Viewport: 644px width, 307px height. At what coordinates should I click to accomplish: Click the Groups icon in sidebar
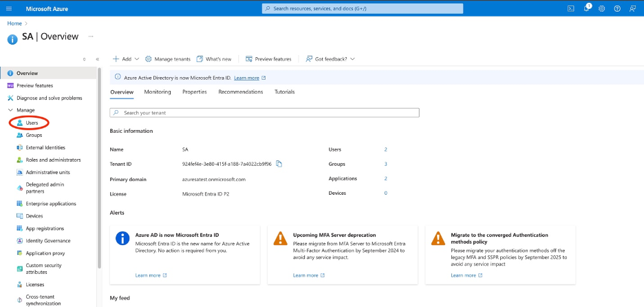[19, 135]
